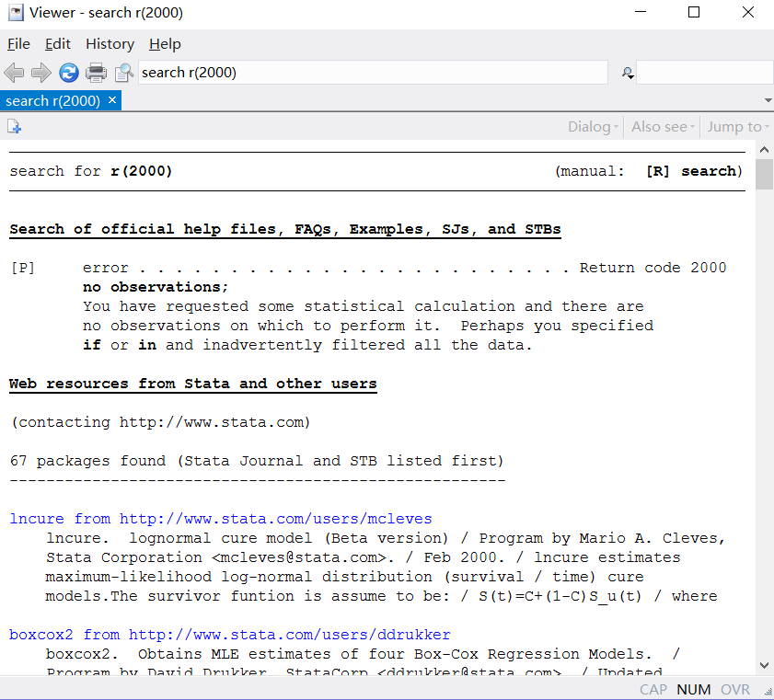Close the search r(2000) tab
Screen dimensions: 774x700
[x=112, y=100]
